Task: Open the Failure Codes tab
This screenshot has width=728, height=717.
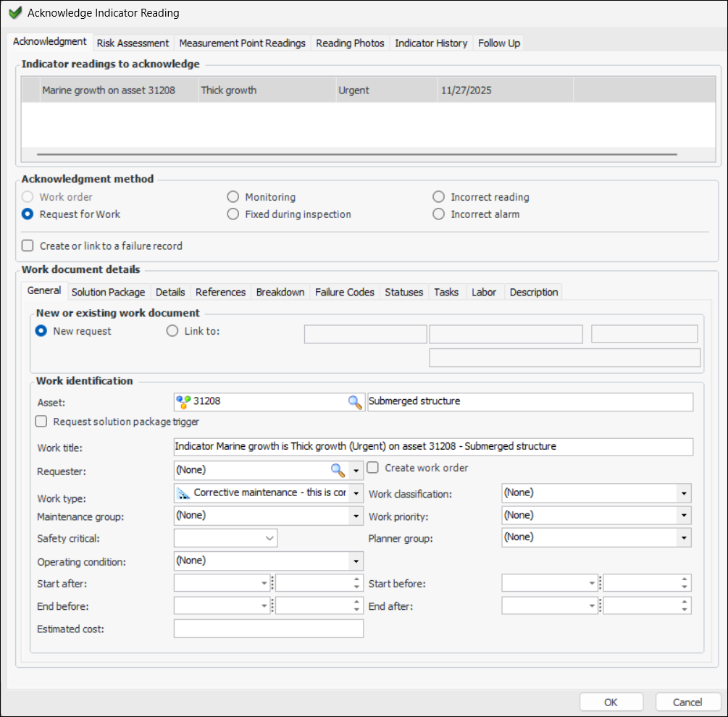Action: click(345, 292)
